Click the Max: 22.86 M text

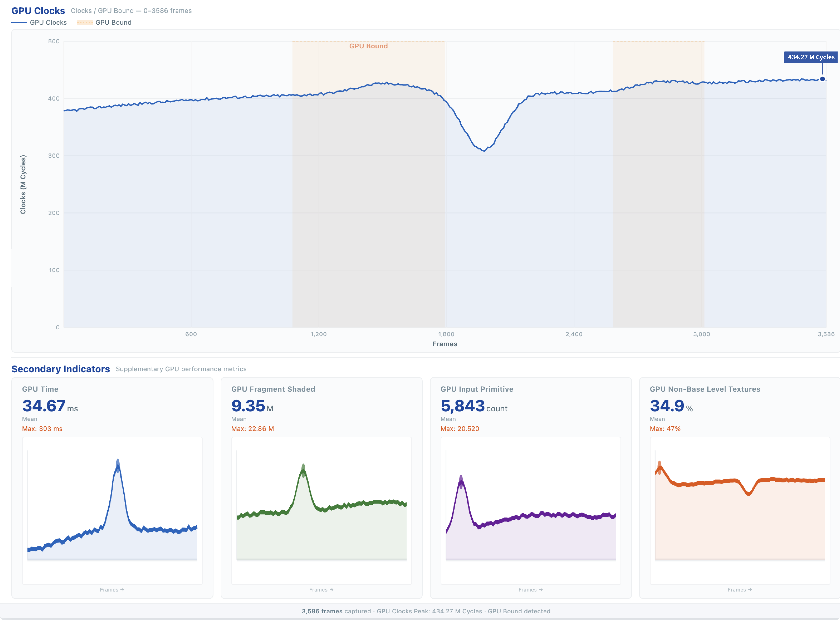(253, 429)
